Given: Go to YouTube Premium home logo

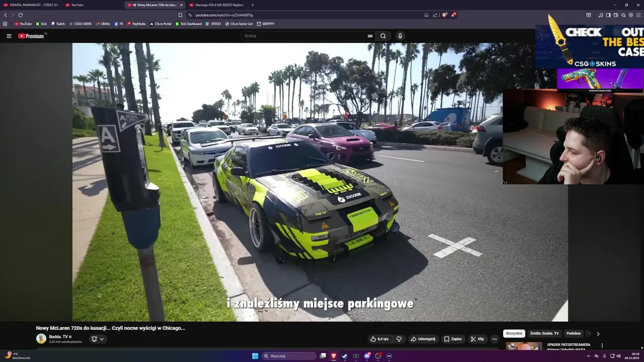Looking at the screenshot, I should coord(32,36).
